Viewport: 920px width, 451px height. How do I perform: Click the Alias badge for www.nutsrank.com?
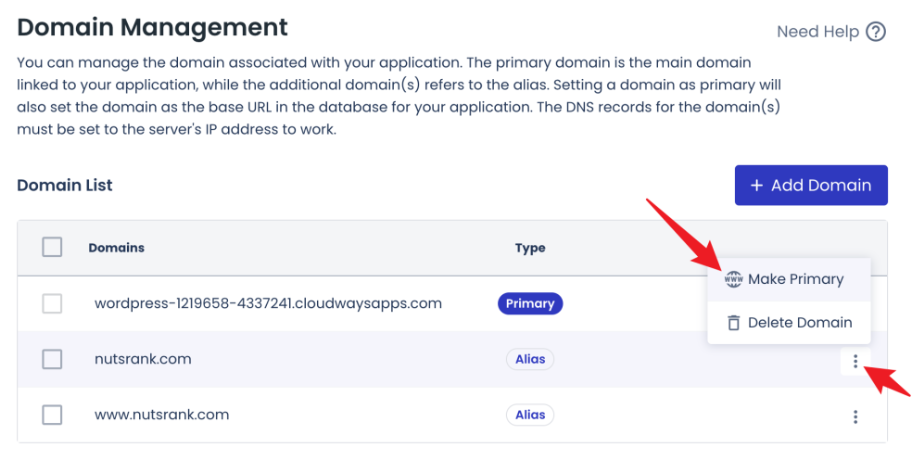coord(530,414)
